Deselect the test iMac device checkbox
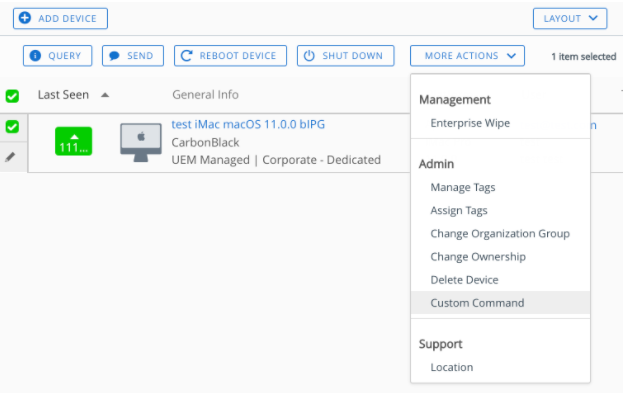Screen dimensions: 624x393 click(x=12, y=127)
